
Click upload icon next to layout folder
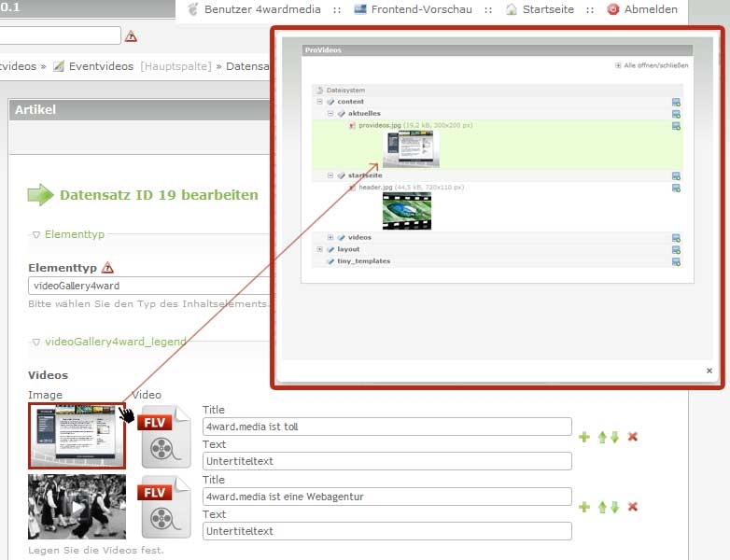tap(676, 250)
